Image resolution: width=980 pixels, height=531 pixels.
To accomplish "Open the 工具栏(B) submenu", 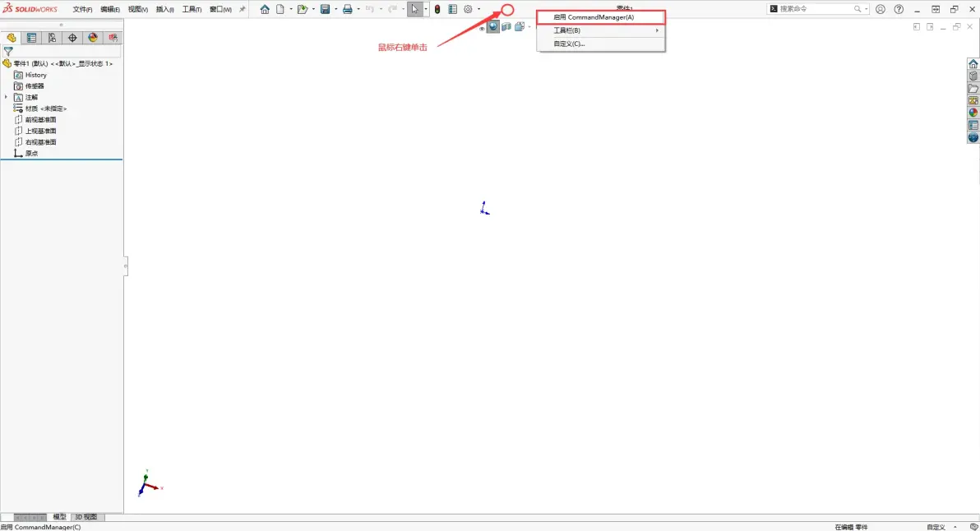I will pos(601,30).
